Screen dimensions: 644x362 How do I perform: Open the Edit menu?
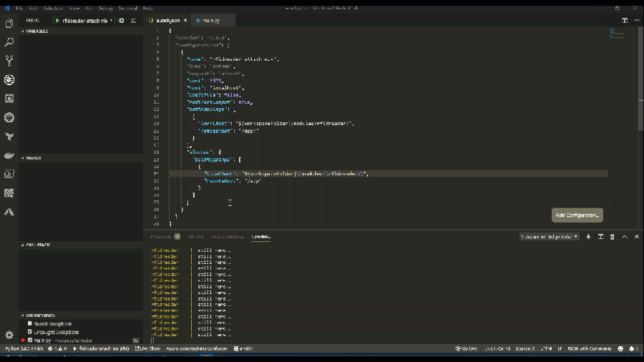[33, 8]
